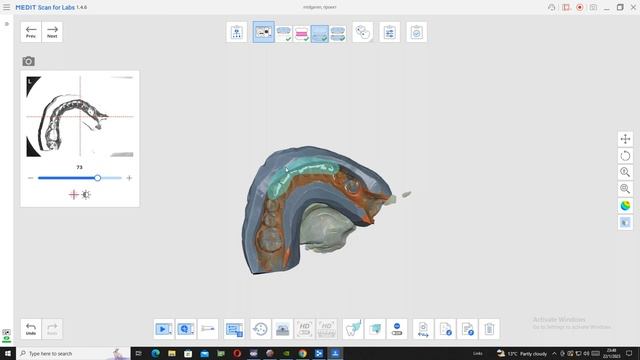Increase brightness with plus button
The width and height of the screenshot is (640, 360).
pos(129,178)
